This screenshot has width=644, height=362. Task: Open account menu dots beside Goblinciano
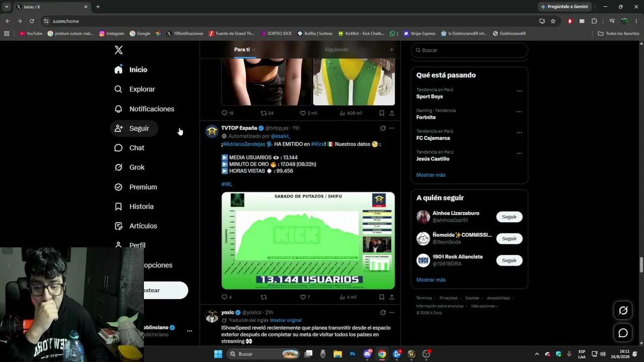pyautogui.click(x=190, y=331)
